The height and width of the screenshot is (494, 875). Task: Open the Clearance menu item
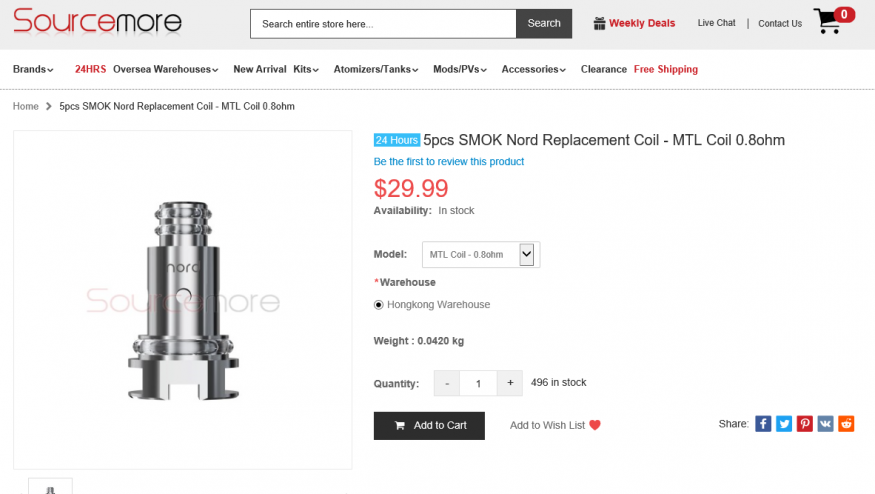point(603,70)
